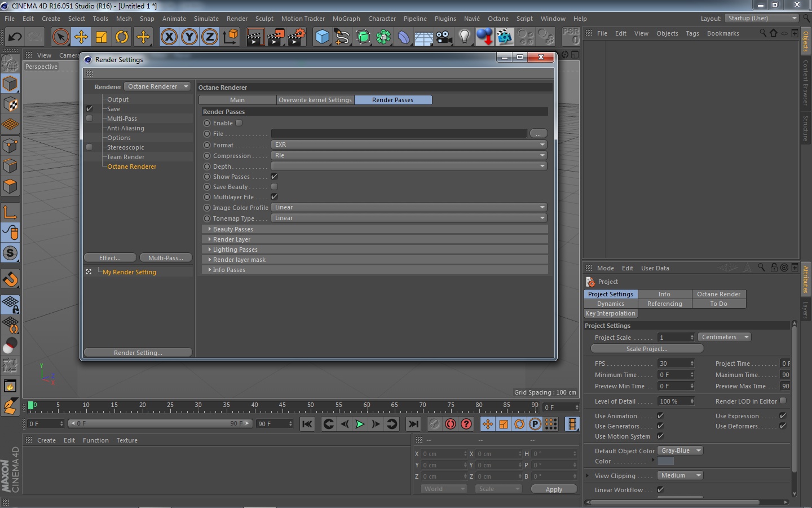Switch to the Main tab
812x508 pixels.
point(237,100)
